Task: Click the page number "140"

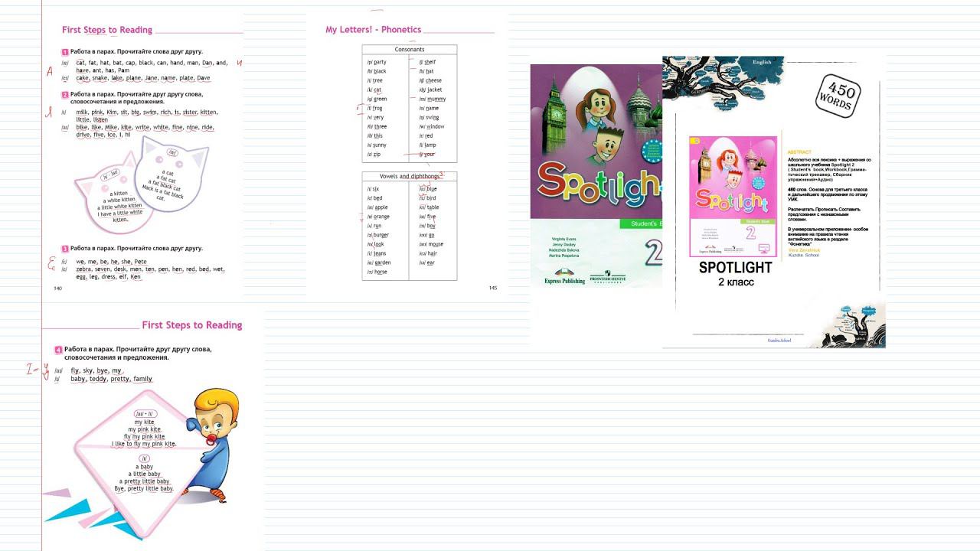Action: [57, 289]
